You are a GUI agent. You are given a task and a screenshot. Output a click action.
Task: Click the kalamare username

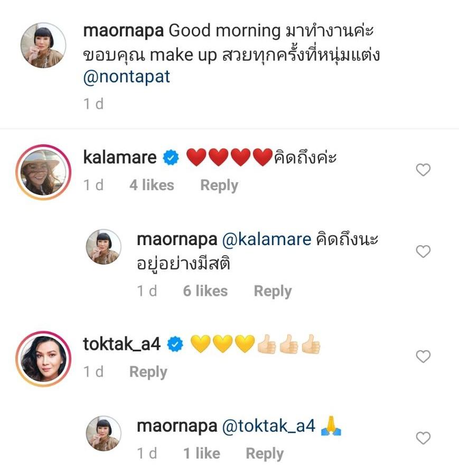pyautogui.click(x=120, y=157)
